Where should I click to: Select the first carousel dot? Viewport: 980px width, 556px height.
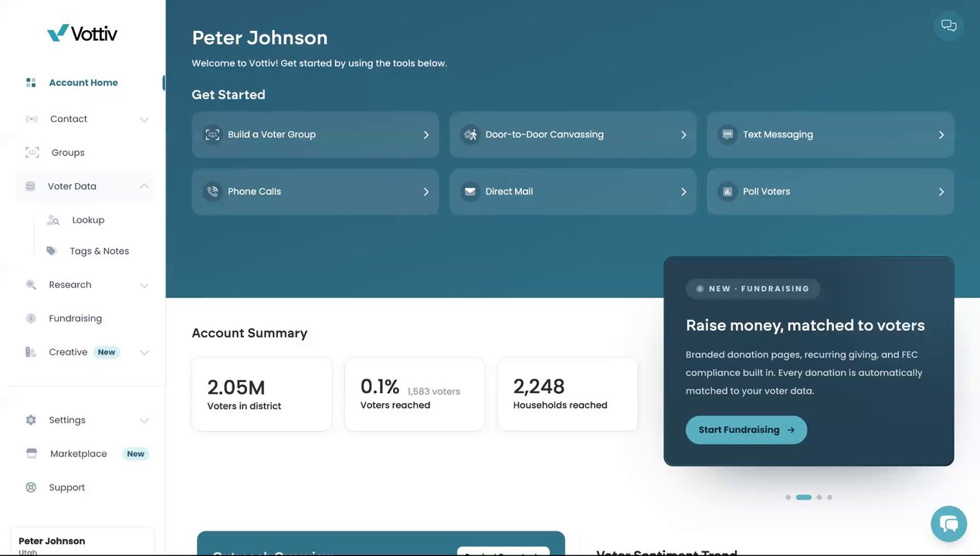click(788, 497)
